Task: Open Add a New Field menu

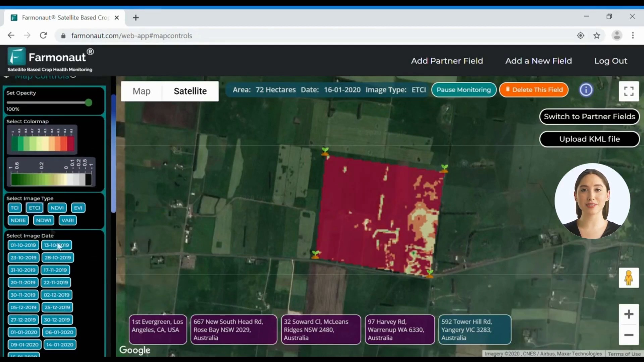Action: (539, 61)
